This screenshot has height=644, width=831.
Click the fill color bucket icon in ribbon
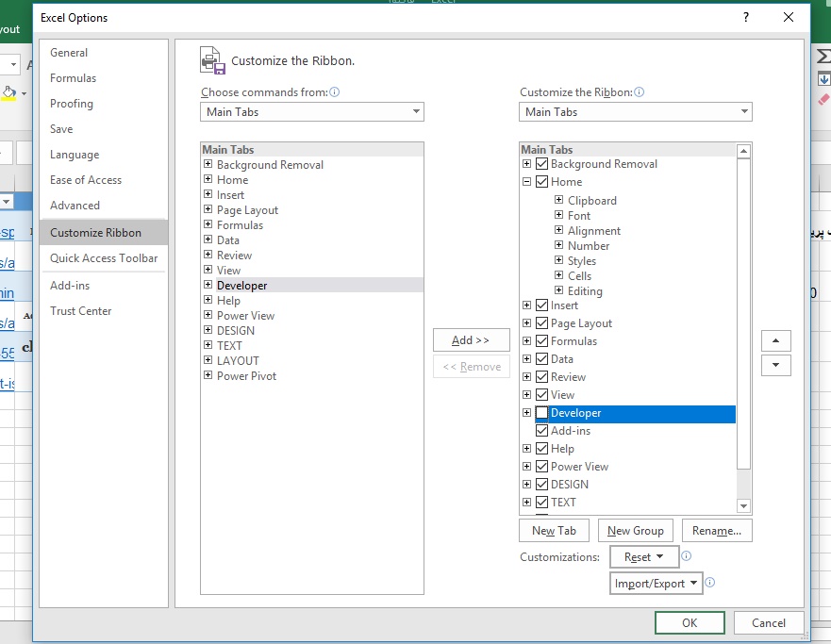click(9, 92)
